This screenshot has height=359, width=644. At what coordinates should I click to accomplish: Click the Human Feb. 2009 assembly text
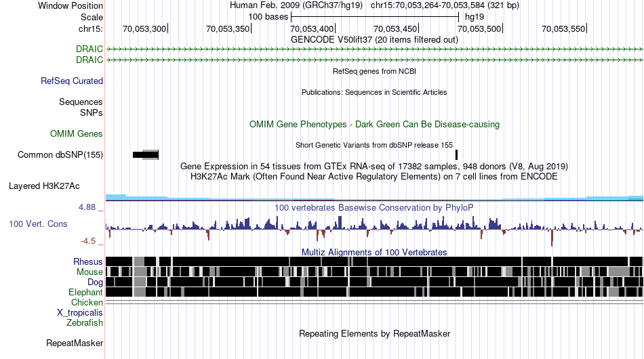(x=296, y=5)
